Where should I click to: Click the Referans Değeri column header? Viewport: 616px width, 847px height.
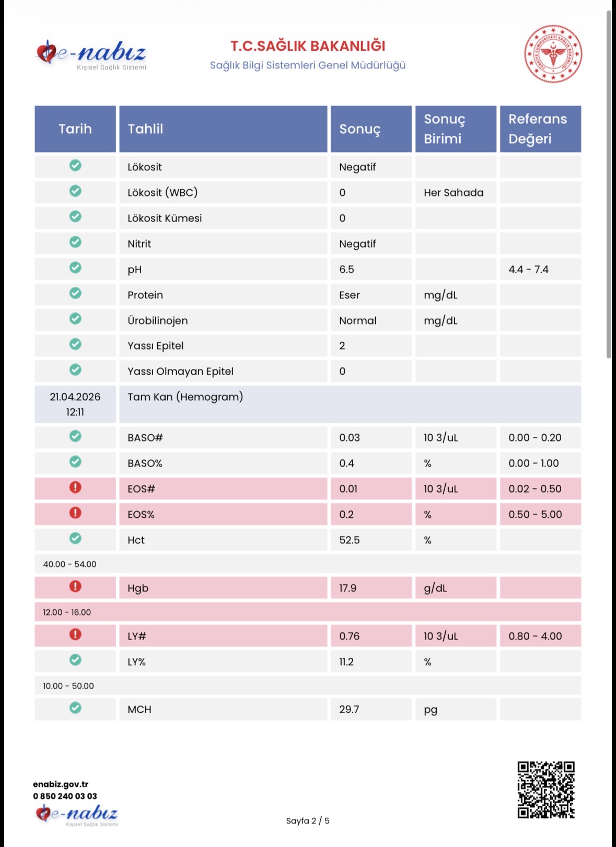pyautogui.click(x=540, y=129)
